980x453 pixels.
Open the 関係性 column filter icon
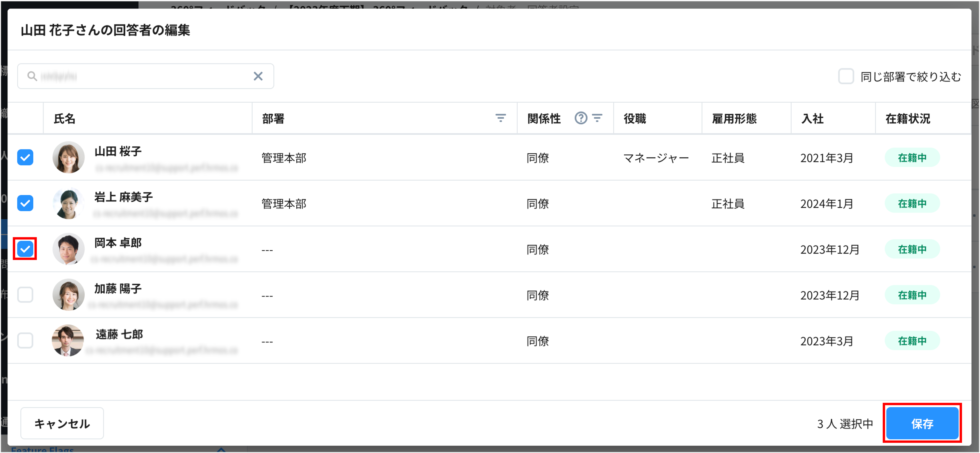click(x=597, y=118)
